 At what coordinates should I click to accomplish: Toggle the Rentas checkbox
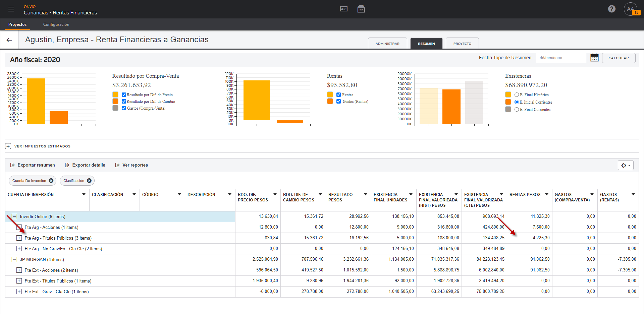coord(339,95)
